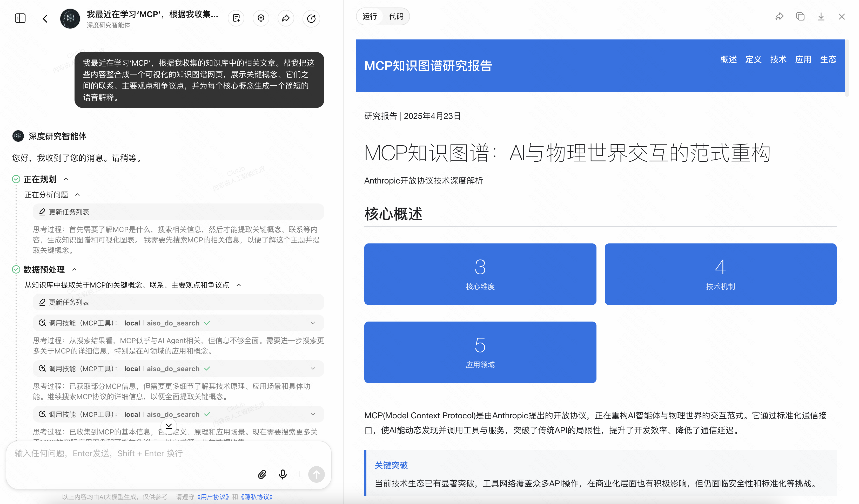This screenshot has height=504, width=859.
Task: Open the 技术 nav item
Action: [x=778, y=59]
